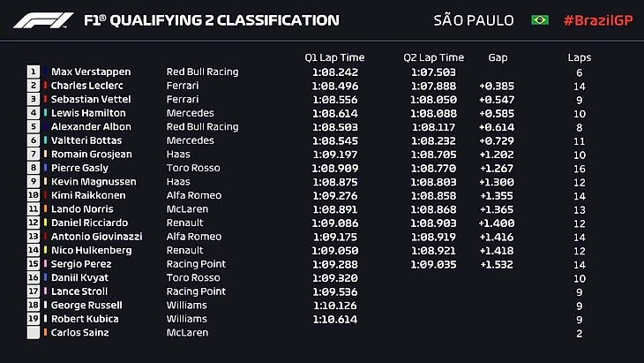Select the position 1 badge for Verstappen
Screen dimensions: 644x363
[x=34, y=72]
